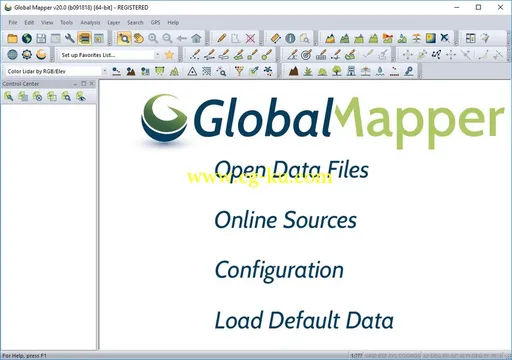Viewport: 512px width, 360px height.
Task: Go to previous view with back arrow
Action: 182,38
